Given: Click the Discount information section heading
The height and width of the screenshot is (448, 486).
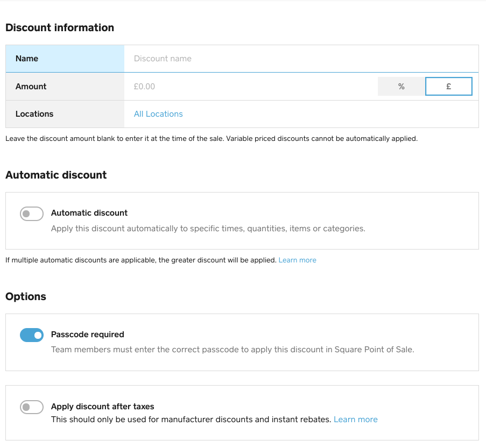Looking at the screenshot, I should (60, 28).
